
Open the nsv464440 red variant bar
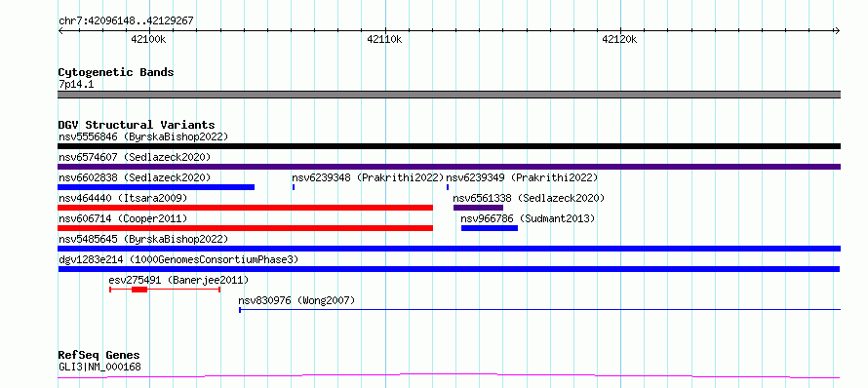[x=245, y=208]
